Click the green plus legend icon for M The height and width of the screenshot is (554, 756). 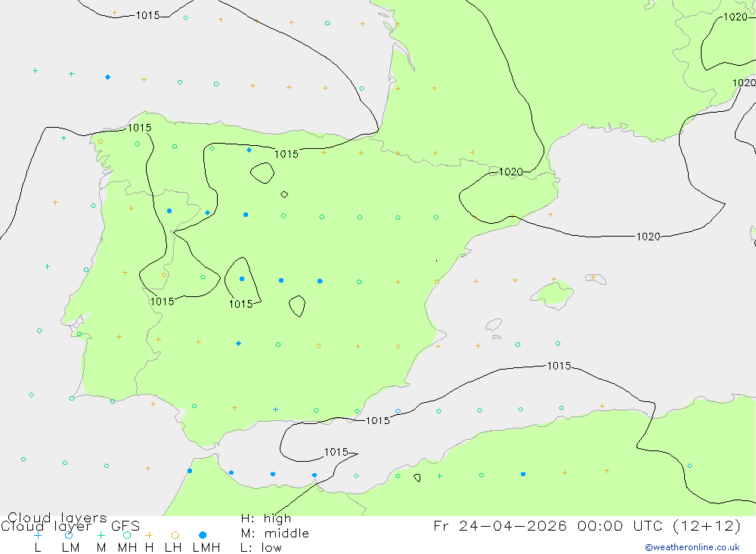(x=101, y=535)
